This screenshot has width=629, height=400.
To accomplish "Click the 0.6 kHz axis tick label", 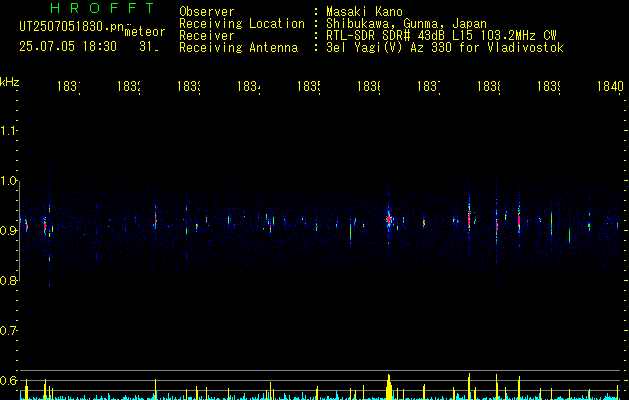I will (x=8, y=381).
